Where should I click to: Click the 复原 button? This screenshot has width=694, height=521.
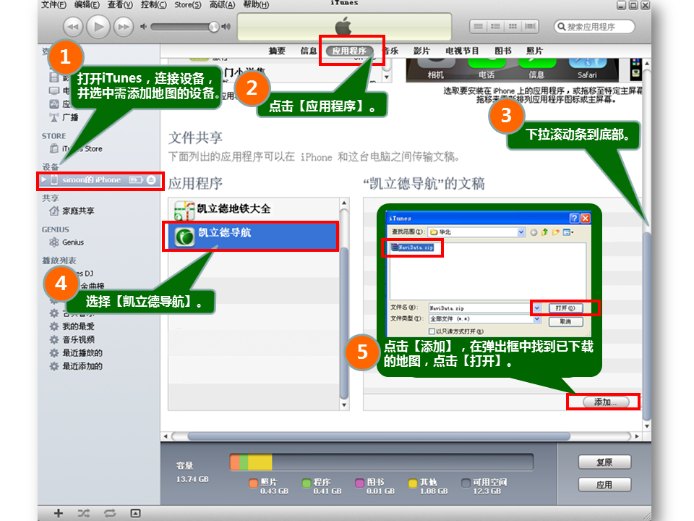(605, 462)
